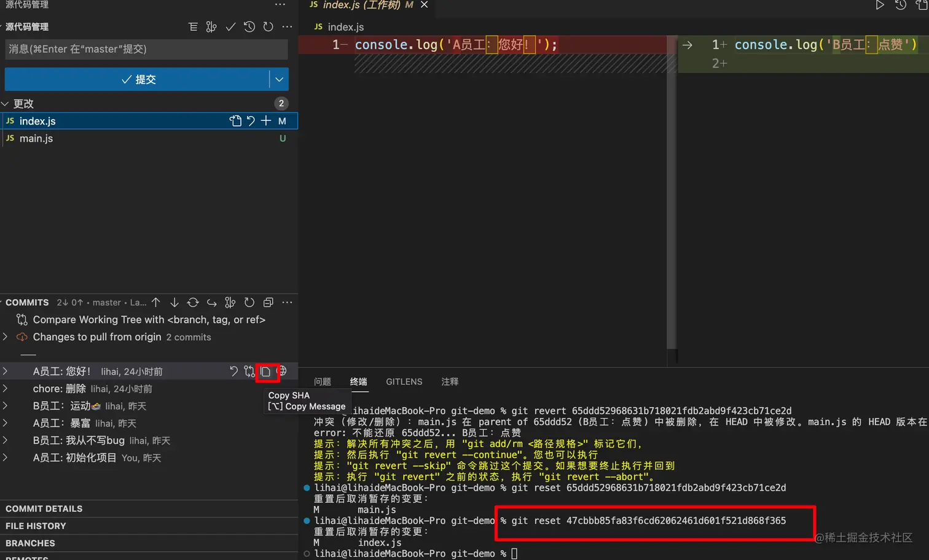Viewport: 929px width, 560px height.
Task: Expand the 'A员工: 您好!' commit
Action: 5,371
